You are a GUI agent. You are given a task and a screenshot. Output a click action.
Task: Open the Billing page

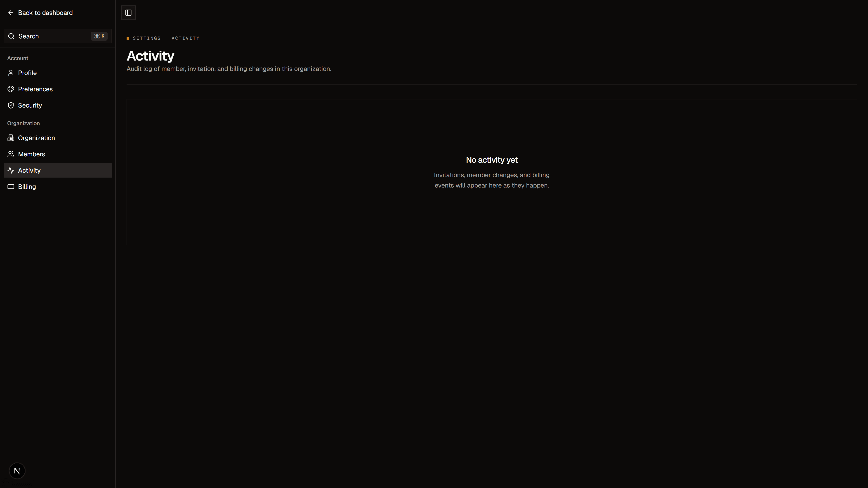click(58, 187)
